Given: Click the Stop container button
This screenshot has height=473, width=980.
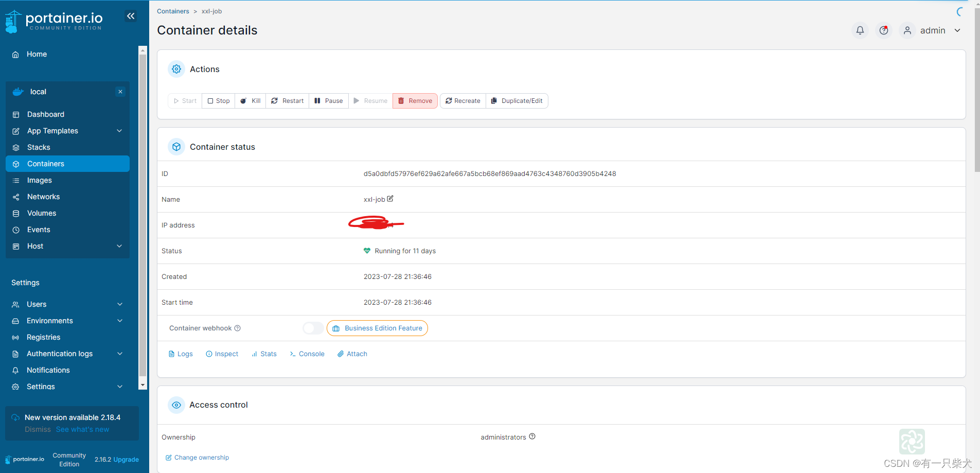Looking at the screenshot, I should [x=219, y=101].
